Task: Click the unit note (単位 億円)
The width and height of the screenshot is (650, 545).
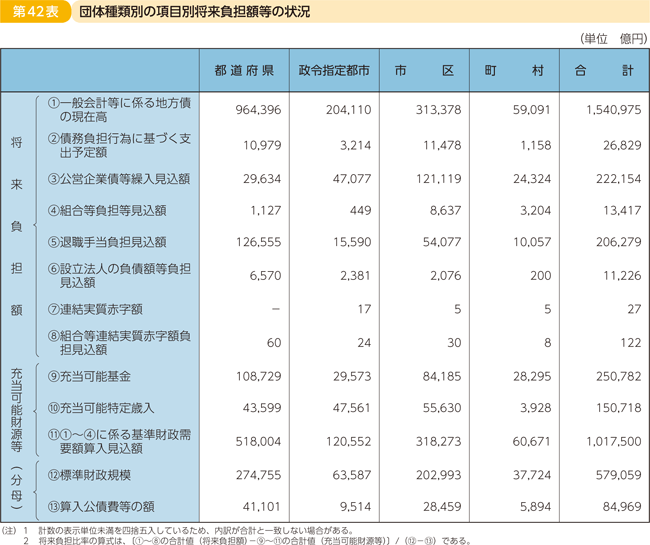Action: 614,39
